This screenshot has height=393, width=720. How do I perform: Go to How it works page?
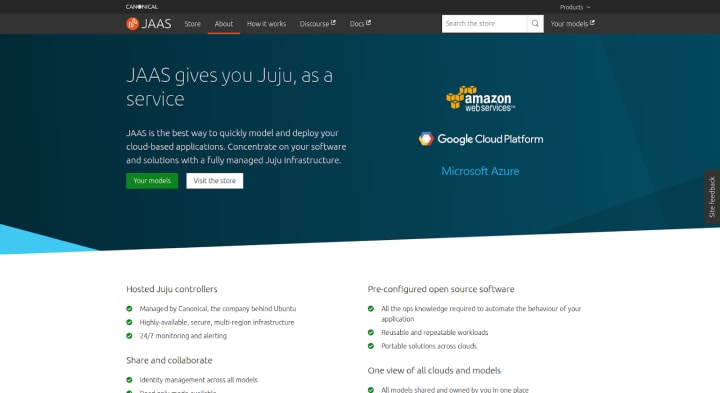(x=266, y=24)
